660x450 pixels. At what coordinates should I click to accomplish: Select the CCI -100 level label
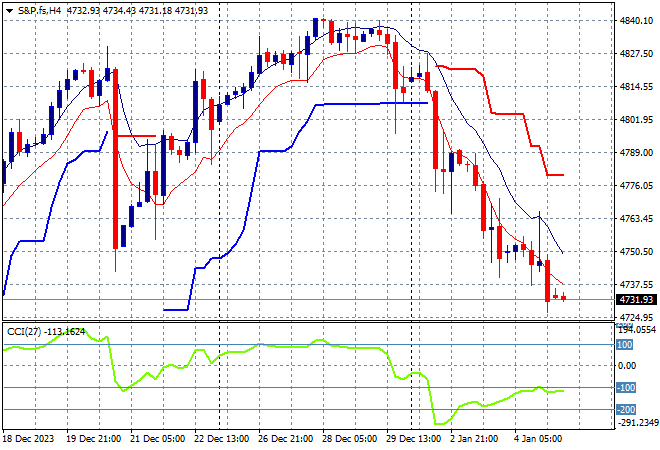625,388
